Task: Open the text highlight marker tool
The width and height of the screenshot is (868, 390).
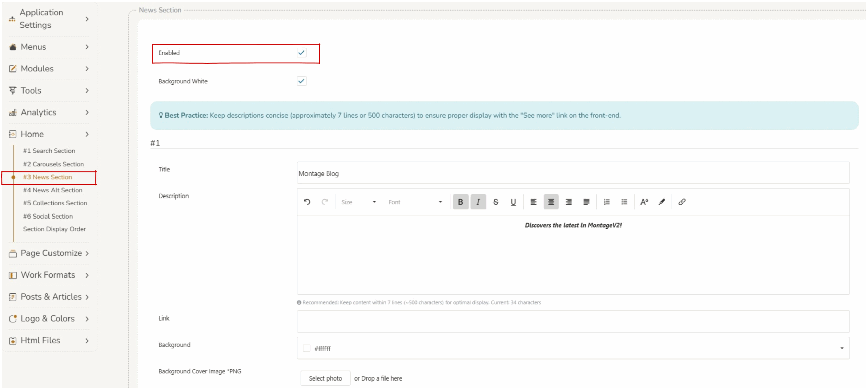Action: (661, 202)
